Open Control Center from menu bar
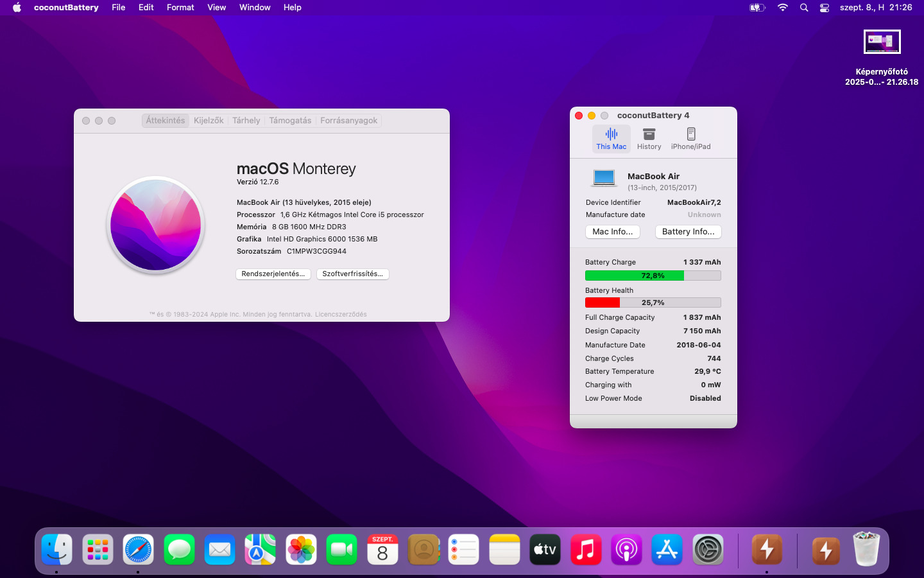Screen dimensions: 924x578 pos(825,8)
